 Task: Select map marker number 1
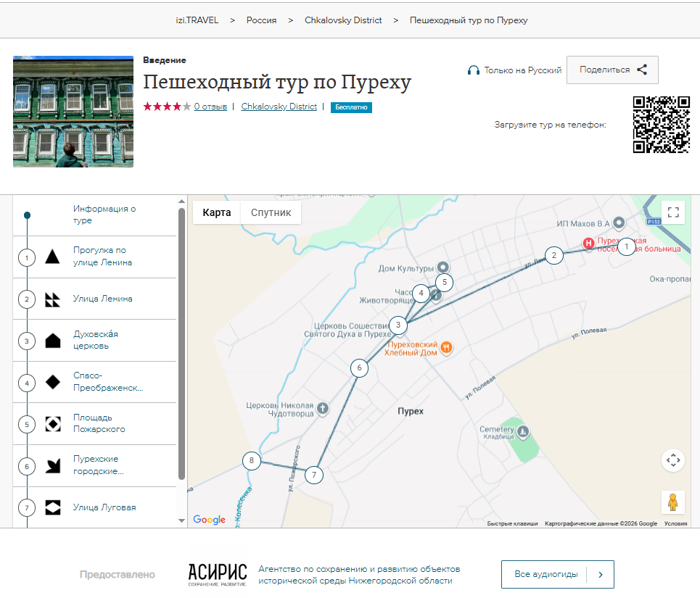(626, 247)
